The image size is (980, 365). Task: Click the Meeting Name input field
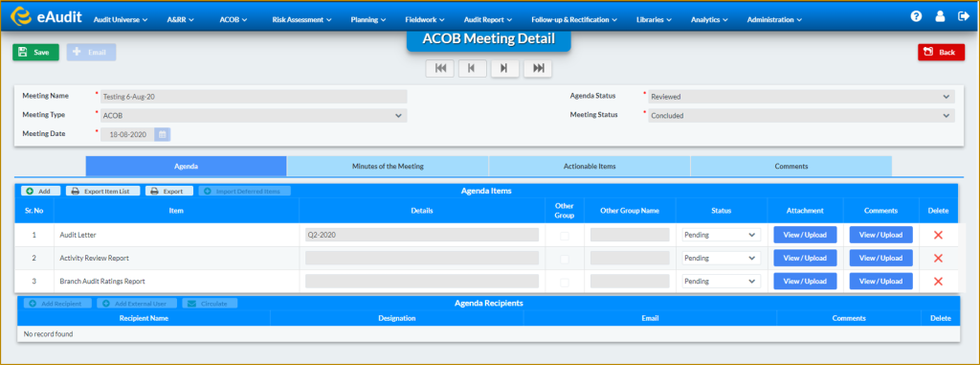click(x=253, y=97)
